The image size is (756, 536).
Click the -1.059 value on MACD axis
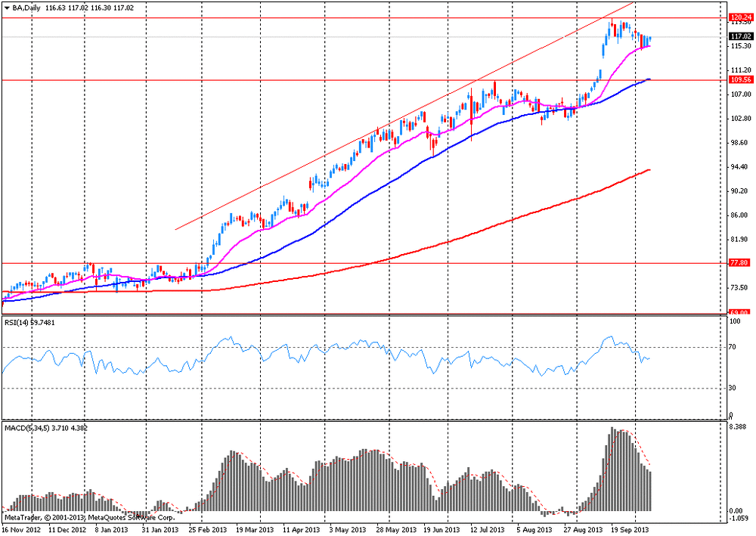[739, 518]
